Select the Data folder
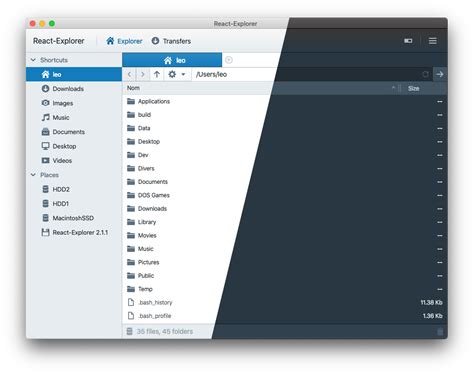474x374 pixels. pos(285,128)
